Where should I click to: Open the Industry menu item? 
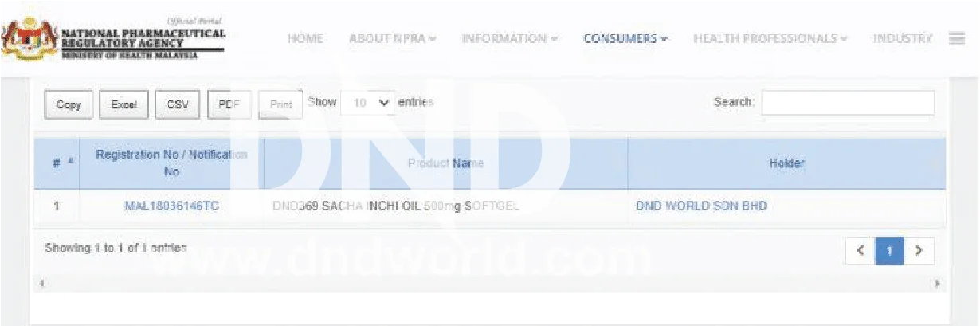point(902,38)
